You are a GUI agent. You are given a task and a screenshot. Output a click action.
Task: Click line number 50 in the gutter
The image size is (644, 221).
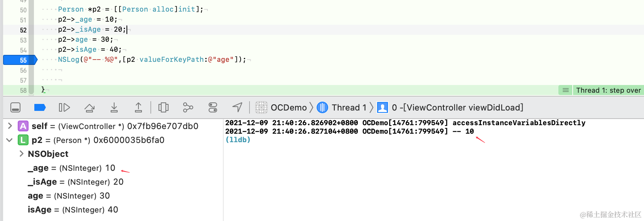[x=23, y=10]
